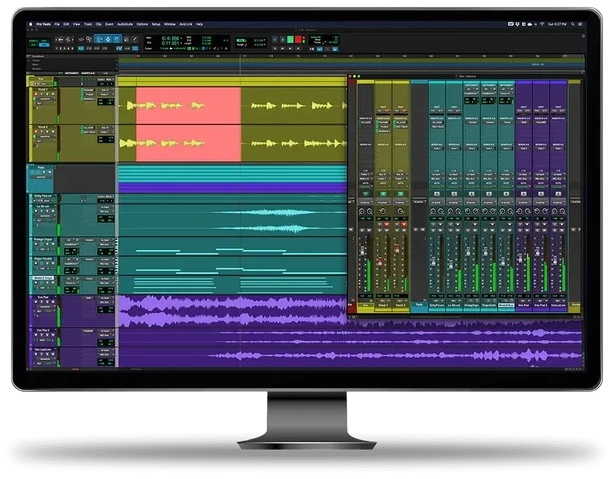Open Vocal 1 group selector in mixer

click(383, 202)
